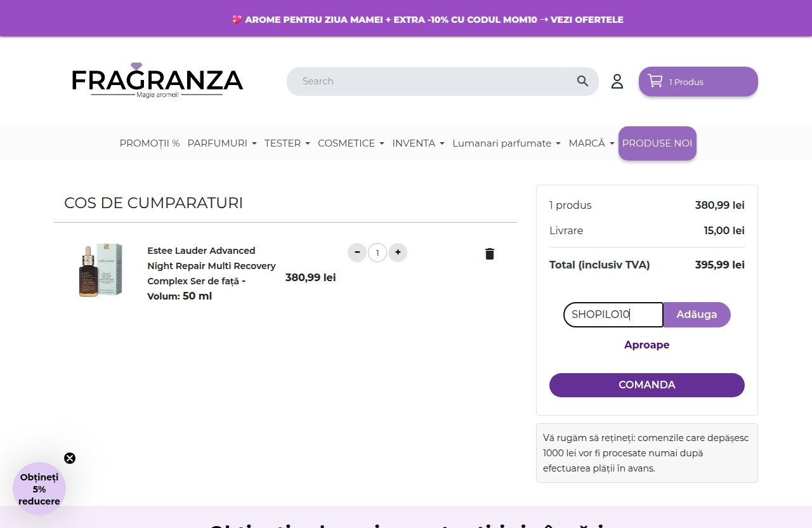Image resolution: width=812 pixels, height=528 pixels.
Task: Click the coupon code field with SHOPILO10
Action: [613, 315]
